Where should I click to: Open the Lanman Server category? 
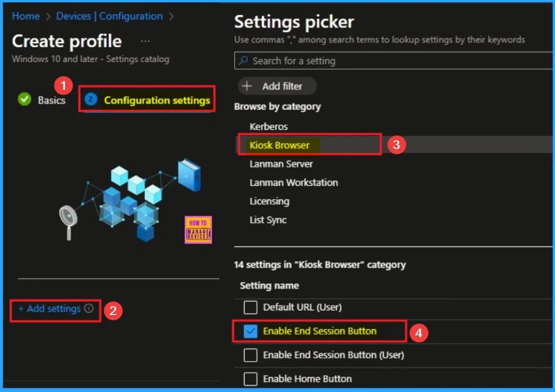point(281,164)
